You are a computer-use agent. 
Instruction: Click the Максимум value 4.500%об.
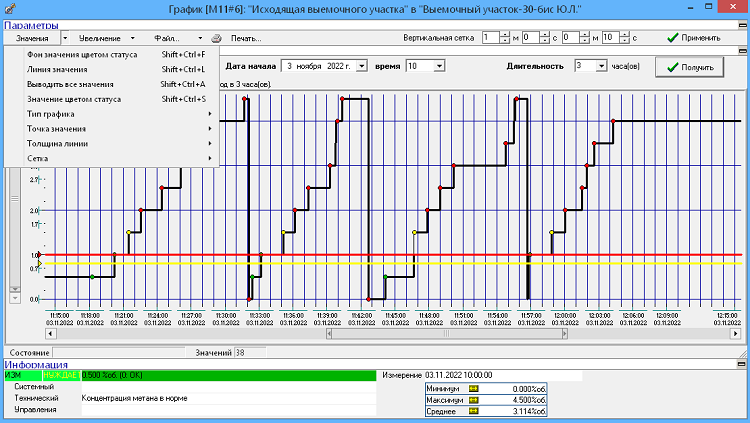529,400
